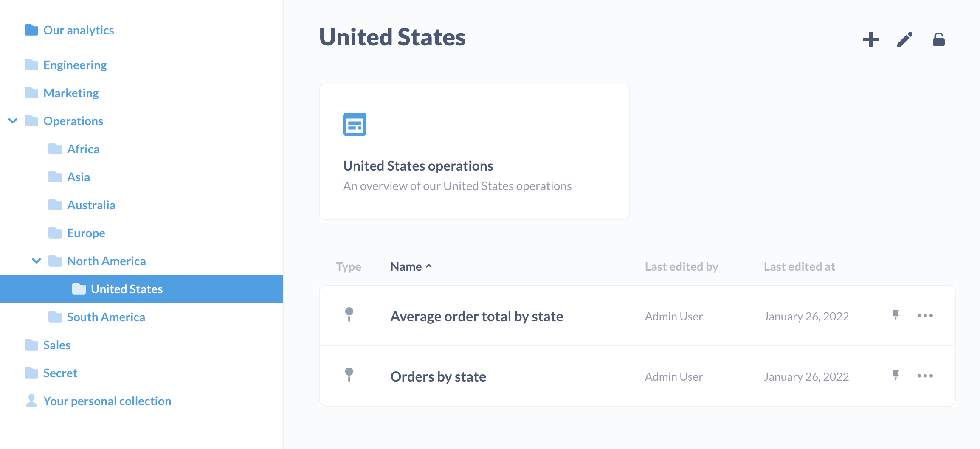Open the three-dot menu for Orders by state
This screenshot has height=449, width=980.
[x=925, y=376]
